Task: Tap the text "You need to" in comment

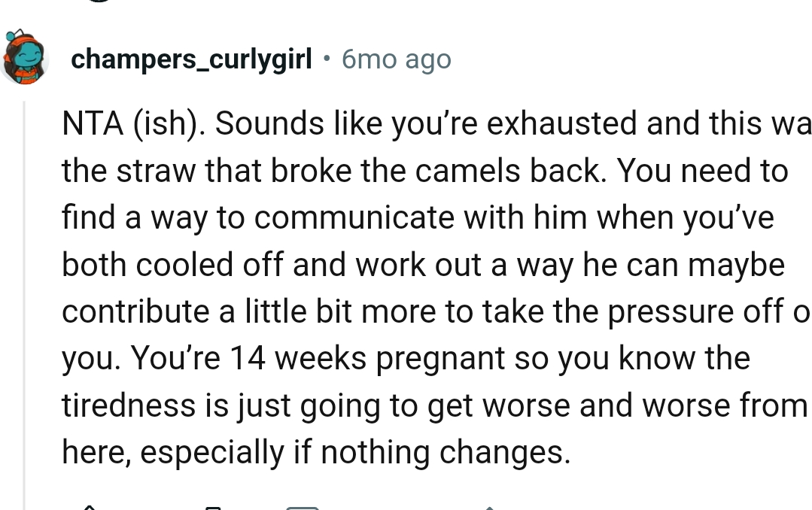Action: click(704, 172)
